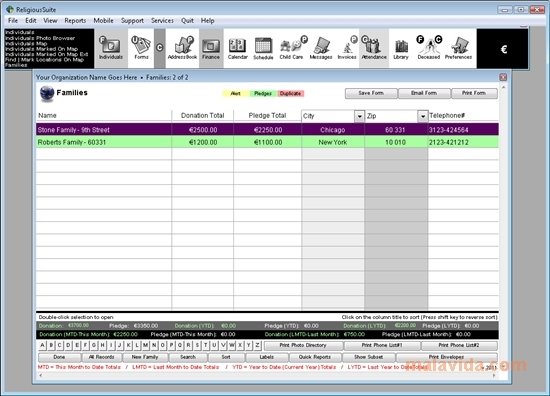Open the Address Book icon
Screen dimensions: 550x396
[x=182, y=48]
